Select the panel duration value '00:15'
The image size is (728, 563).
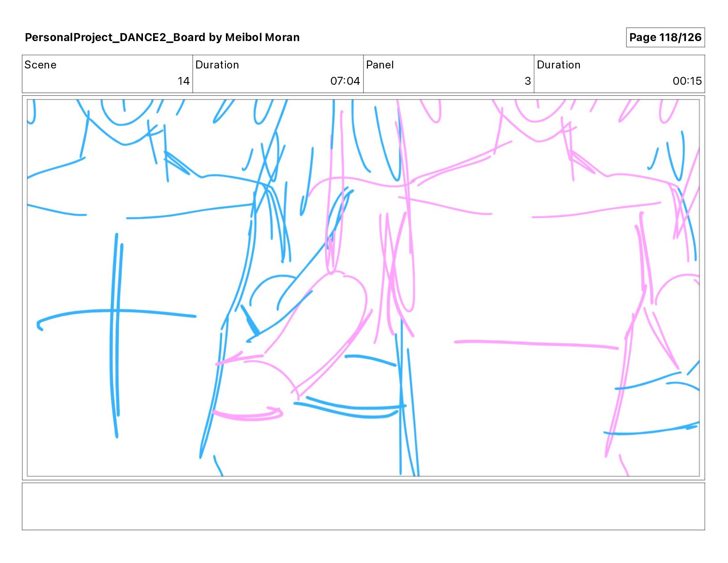click(x=687, y=81)
